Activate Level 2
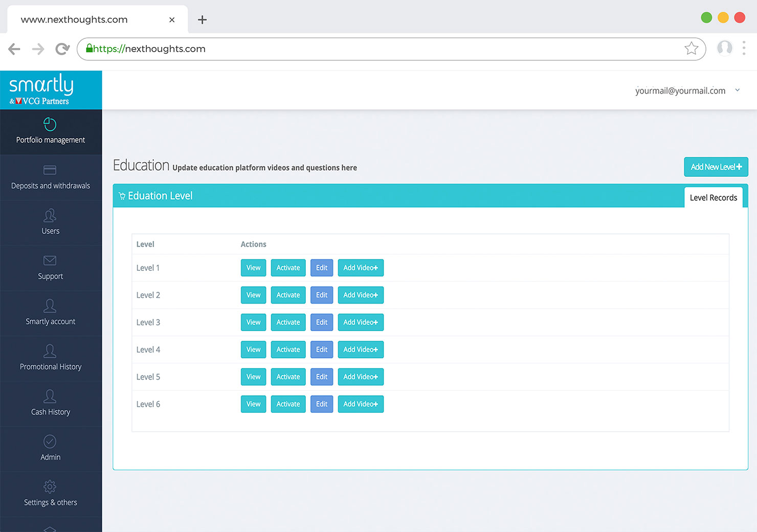This screenshot has width=757, height=532. [288, 295]
